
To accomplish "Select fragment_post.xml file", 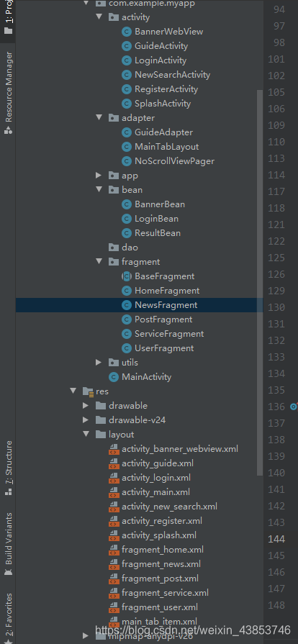I will pyautogui.click(x=160, y=579).
